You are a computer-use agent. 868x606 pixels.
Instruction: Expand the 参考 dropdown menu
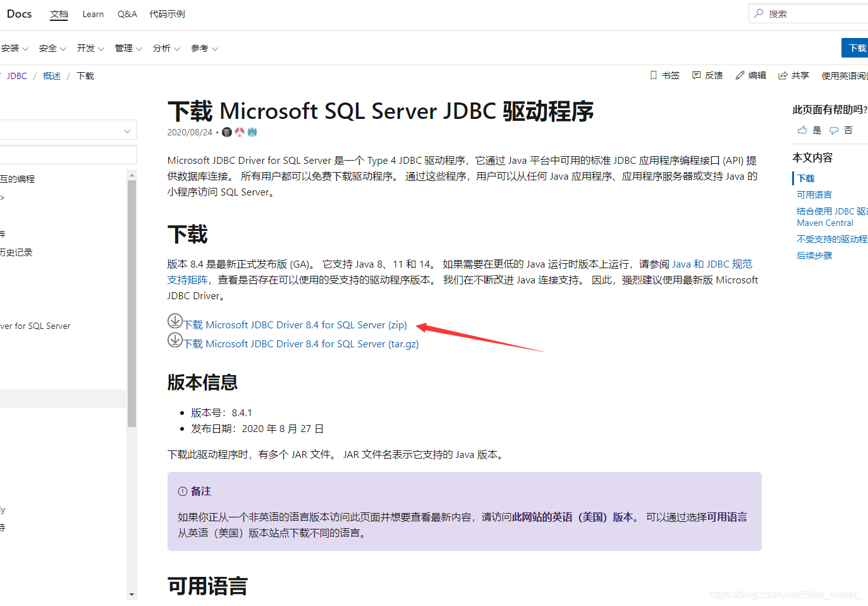(x=204, y=48)
